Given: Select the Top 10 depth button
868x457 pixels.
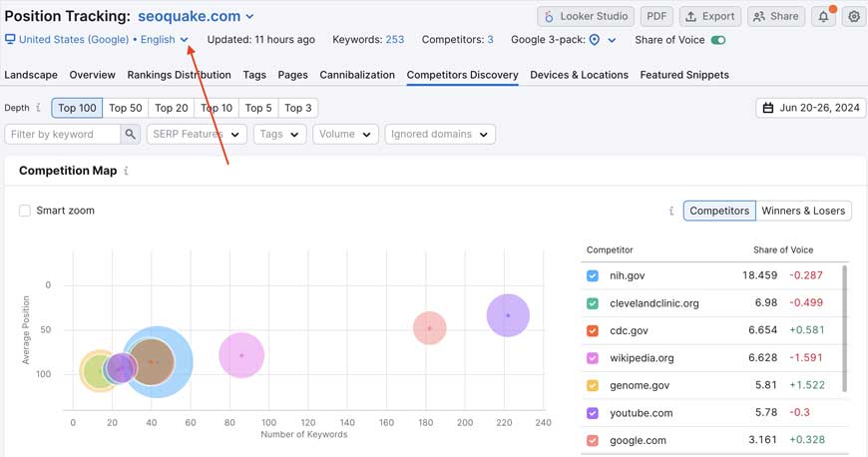Looking at the screenshot, I should pyautogui.click(x=217, y=108).
